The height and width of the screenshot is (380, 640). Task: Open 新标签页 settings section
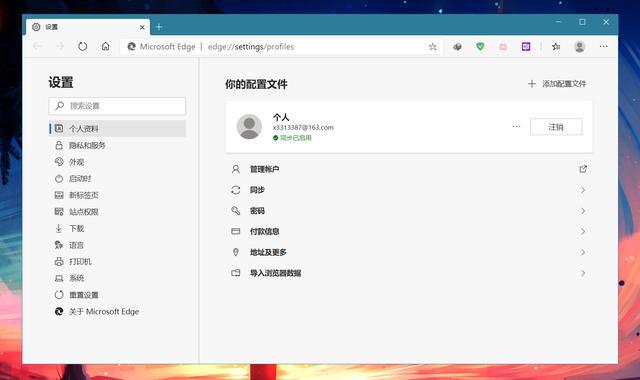click(x=117, y=195)
